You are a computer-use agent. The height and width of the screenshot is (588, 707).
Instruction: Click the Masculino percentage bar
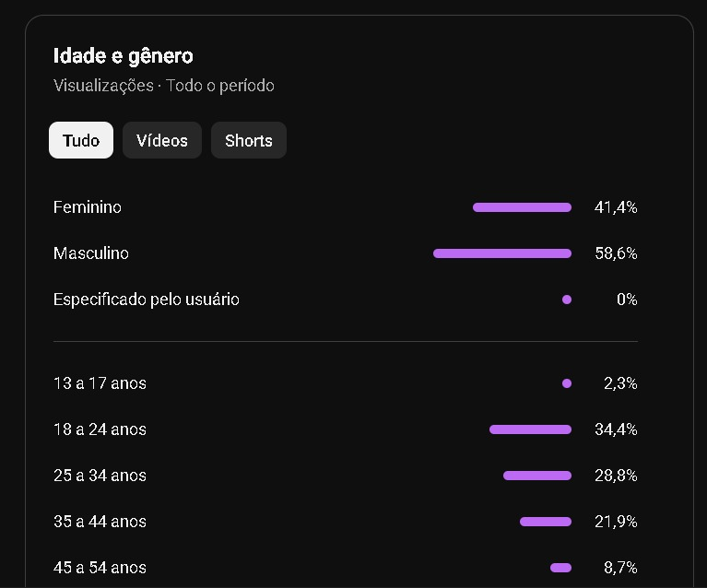pyautogui.click(x=501, y=253)
